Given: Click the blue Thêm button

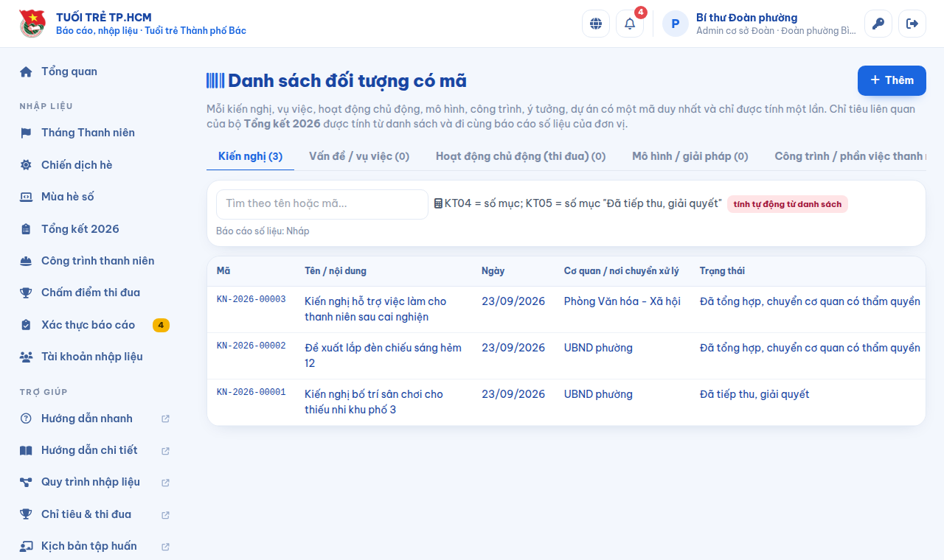Looking at the screenshot, I should click(x=892, y=80).
